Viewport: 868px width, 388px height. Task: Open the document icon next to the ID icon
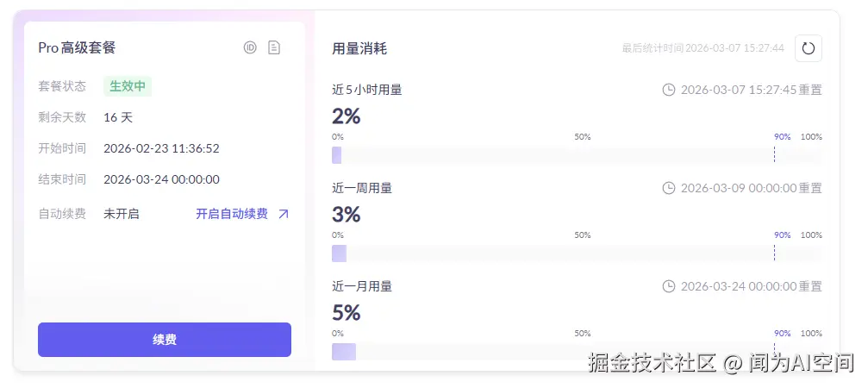(x=274, y=47)
